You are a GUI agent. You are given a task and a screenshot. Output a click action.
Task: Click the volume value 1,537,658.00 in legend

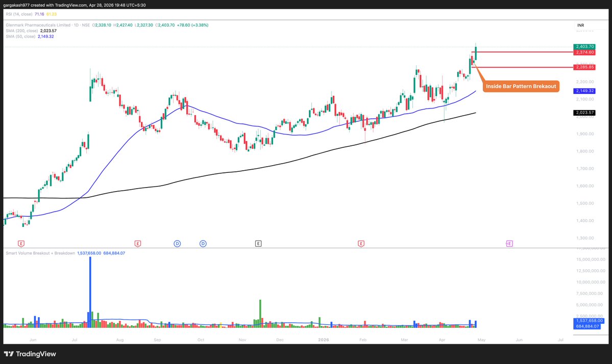[x=89, y=253]
